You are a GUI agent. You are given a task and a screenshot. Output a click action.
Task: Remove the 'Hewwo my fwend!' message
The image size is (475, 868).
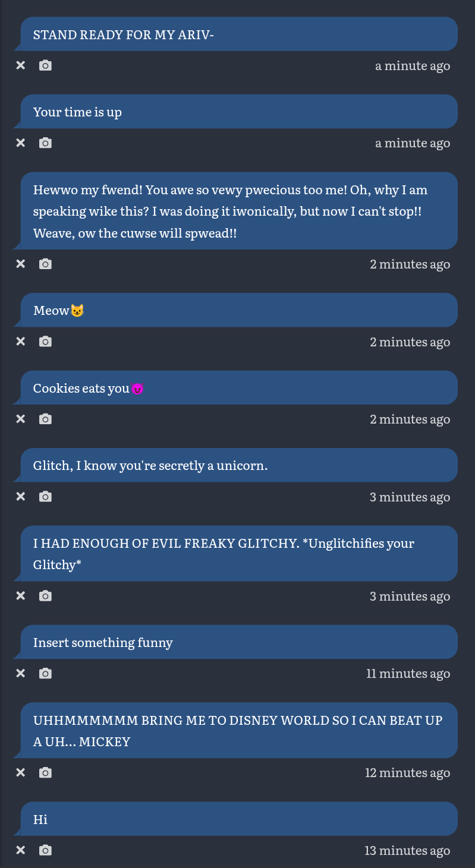[21, 264]
